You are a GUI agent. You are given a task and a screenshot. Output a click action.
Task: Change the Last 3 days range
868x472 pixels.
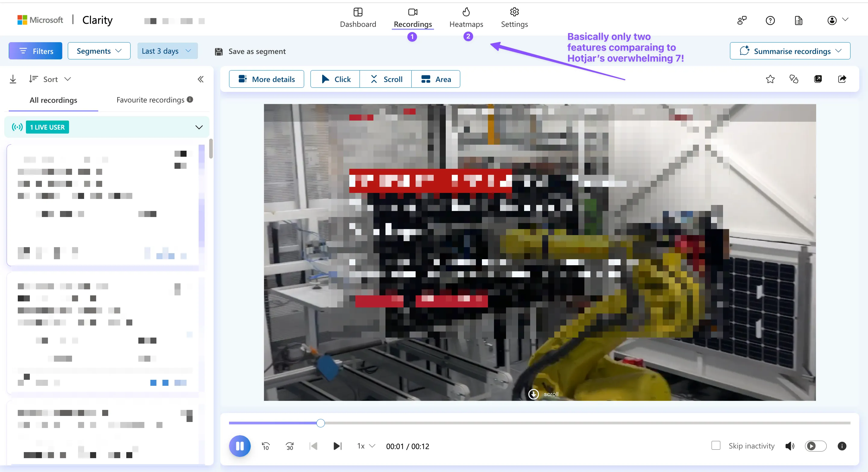pos(167,51)
